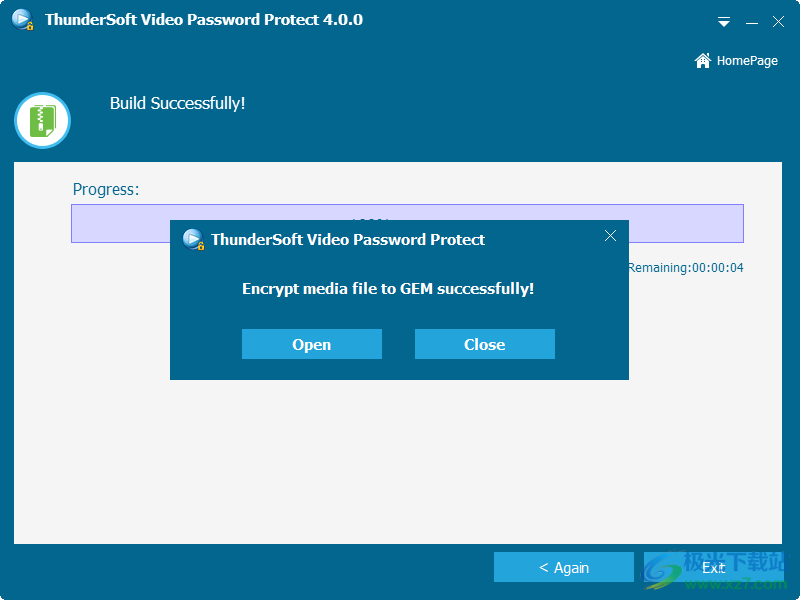The image size is (800, 600).
Task: Click the progress bar
Action: [407, 223]
